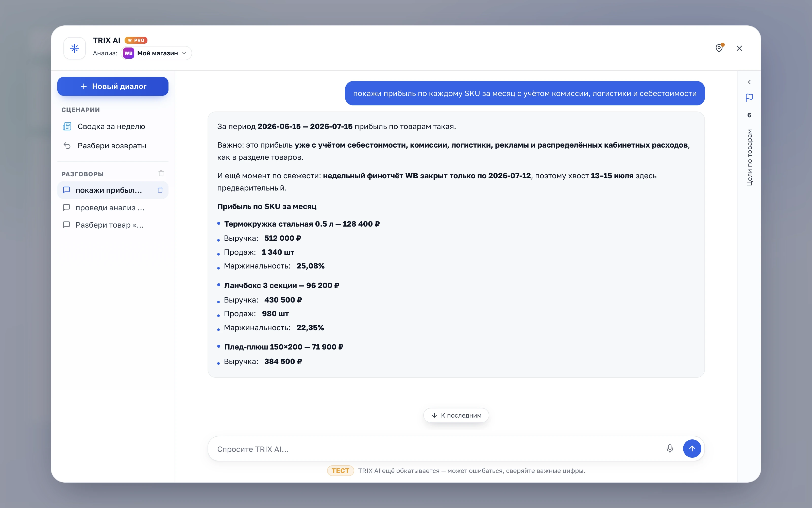Click the ТЕСТ badge
Image resolution: width=812 pixels, height=508 pixels.
(340, 471)
